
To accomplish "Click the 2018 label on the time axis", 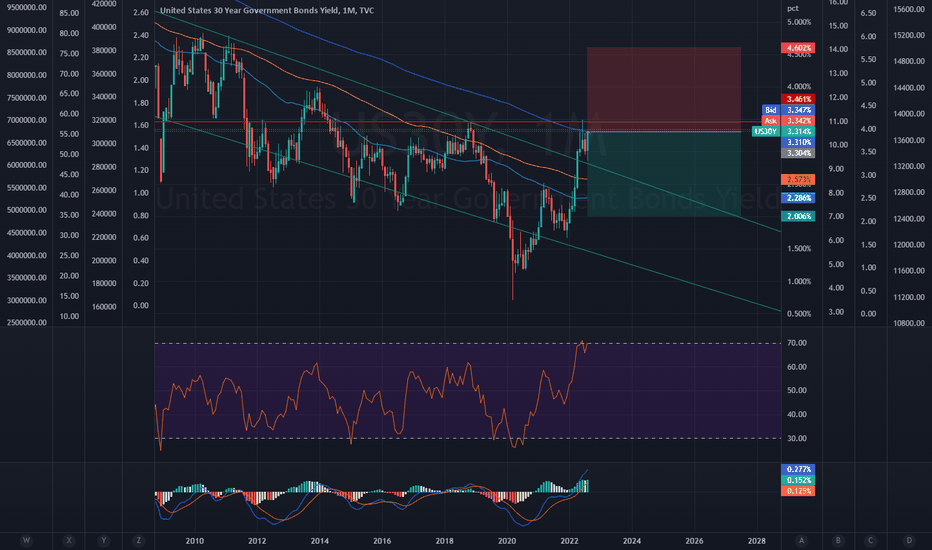I will (444, 540).
